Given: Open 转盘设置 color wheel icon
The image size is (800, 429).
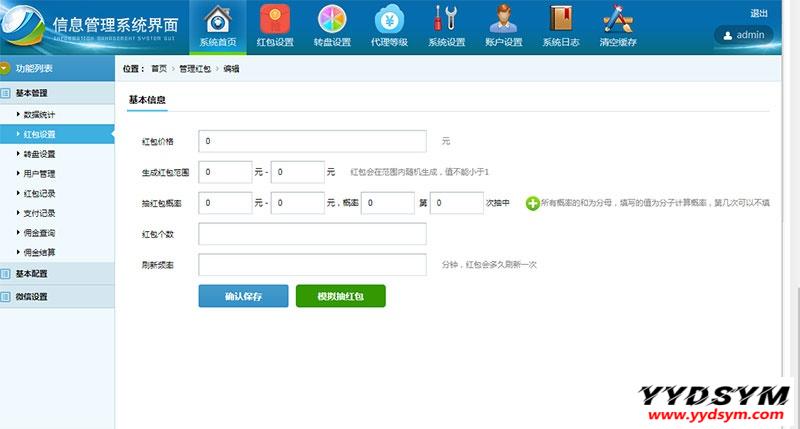Looking at the screenshot, I should point(333,20).
